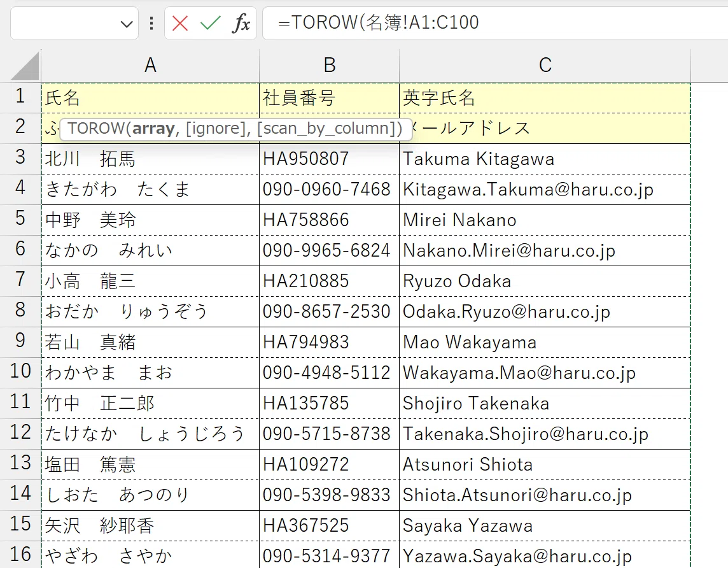Open the Insert Function (fx) dialog
This screenshot has width=728, height=568.
[241, 23]
